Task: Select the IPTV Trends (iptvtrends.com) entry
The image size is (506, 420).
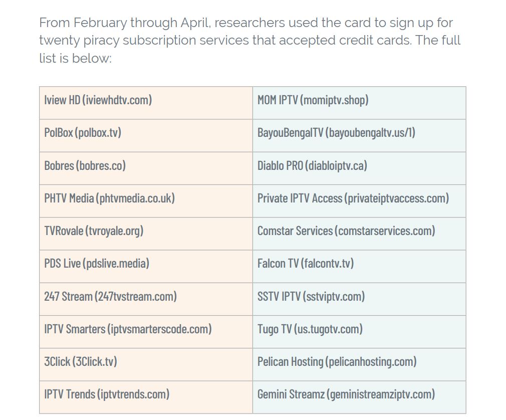Action: [146, 397]
